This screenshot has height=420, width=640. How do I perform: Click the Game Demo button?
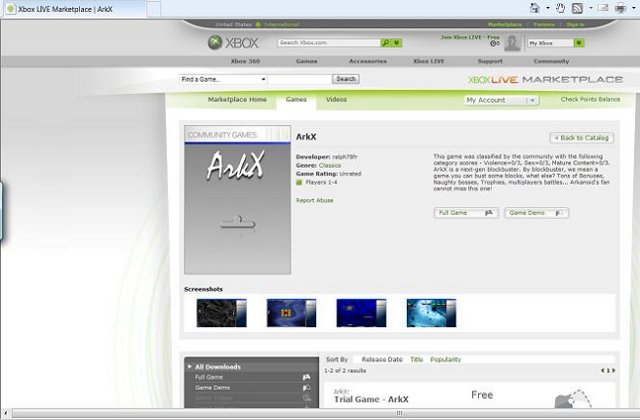pyautogui.click(x=537, y=213)
